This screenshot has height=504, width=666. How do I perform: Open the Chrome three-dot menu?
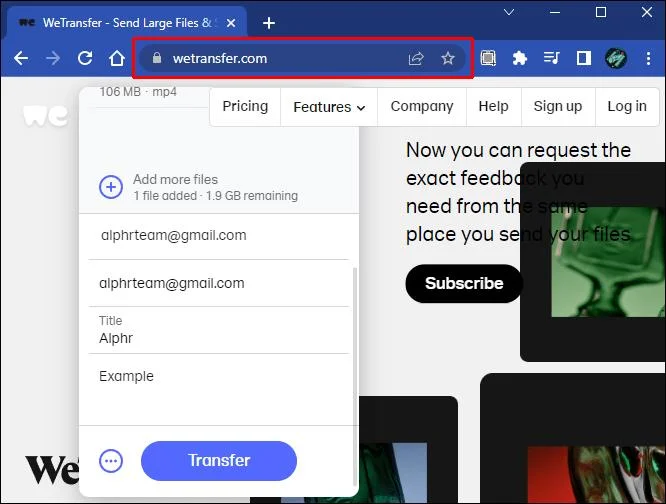pos(648,58)
